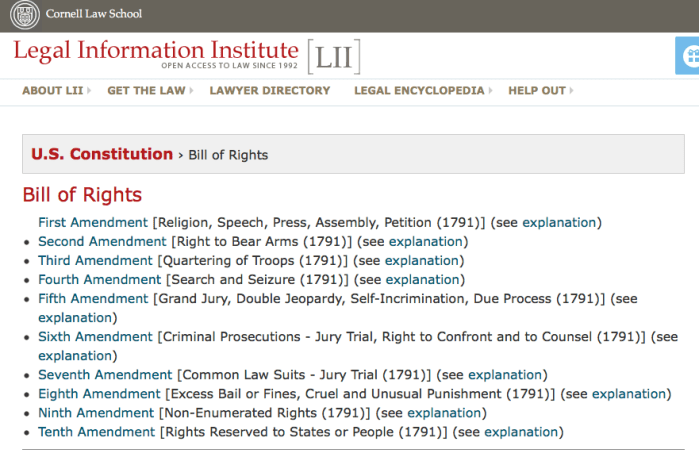699x457 pixels.
Task: Click the Cornell Law School header text
Action: (95, 14)
